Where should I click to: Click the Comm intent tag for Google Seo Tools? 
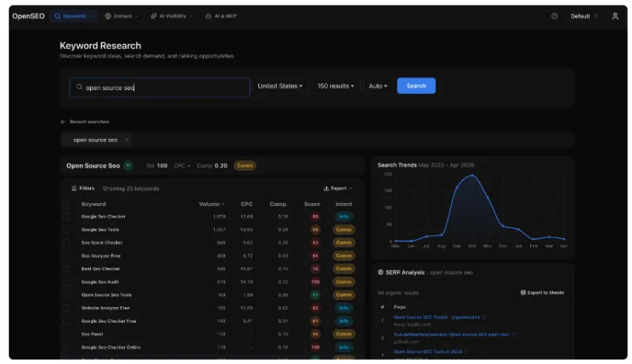pos(344,230)
